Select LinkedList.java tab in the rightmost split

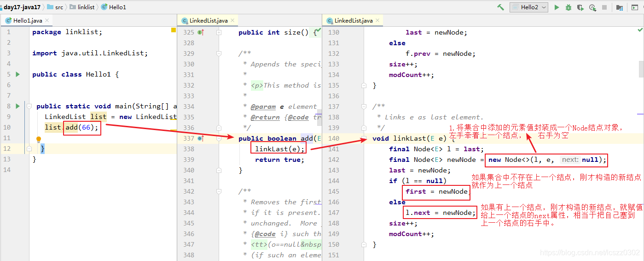pos(354,20)
